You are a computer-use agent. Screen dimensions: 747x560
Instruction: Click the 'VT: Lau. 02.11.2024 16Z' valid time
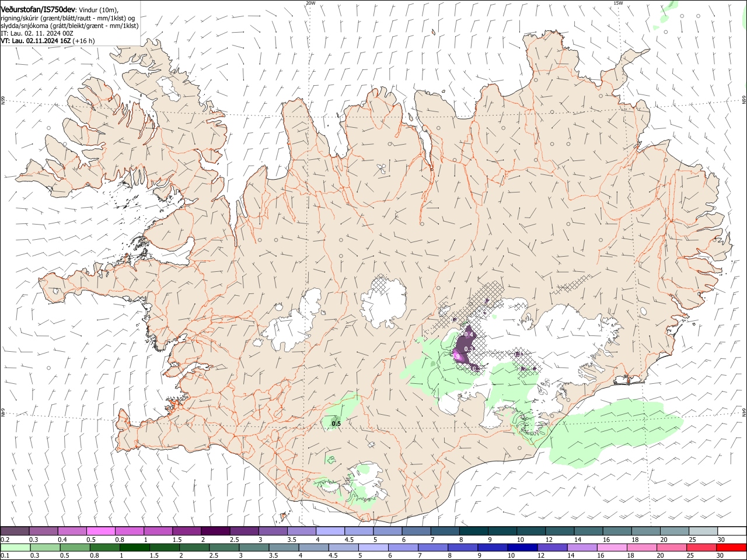pyautogui.click(x=36, y=41)
